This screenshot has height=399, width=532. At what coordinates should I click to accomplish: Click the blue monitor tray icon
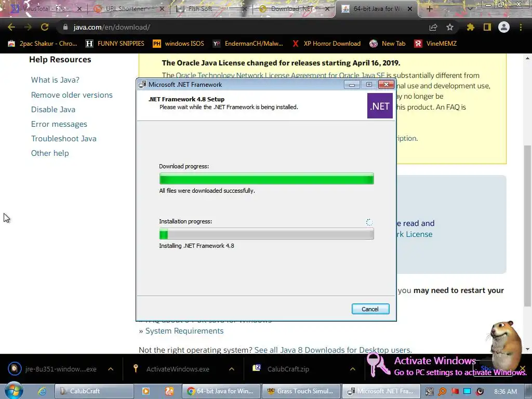(x=467, y=391)
